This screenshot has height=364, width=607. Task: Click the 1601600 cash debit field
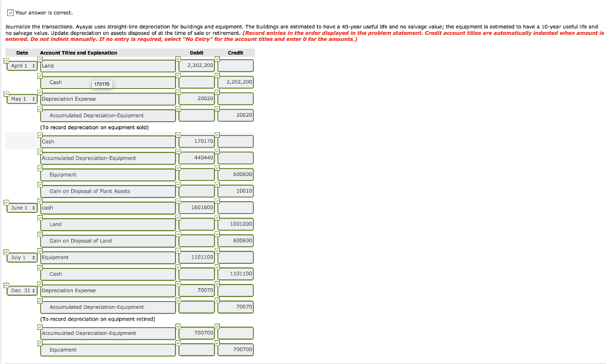pyautogui.click(x=196, y=207)
